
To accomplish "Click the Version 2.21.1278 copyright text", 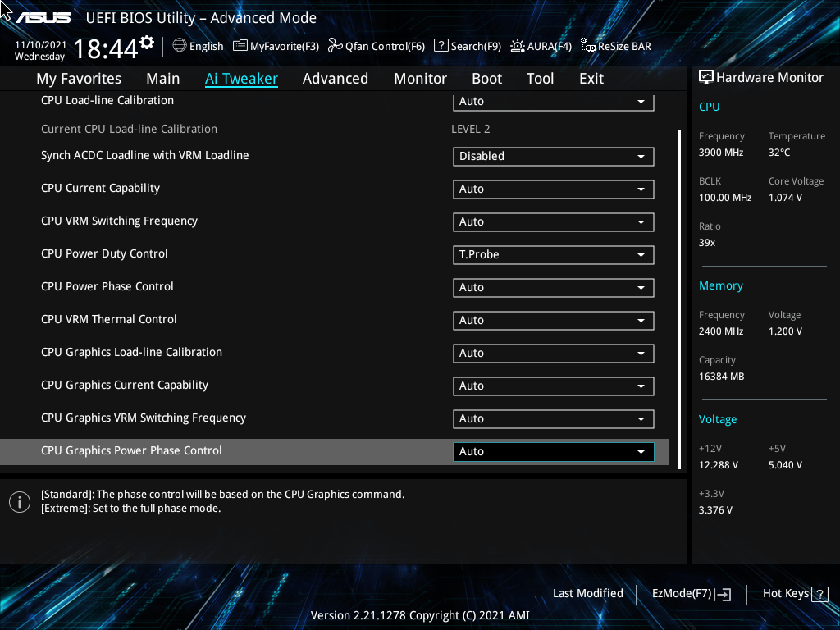I will click(420, 615).
